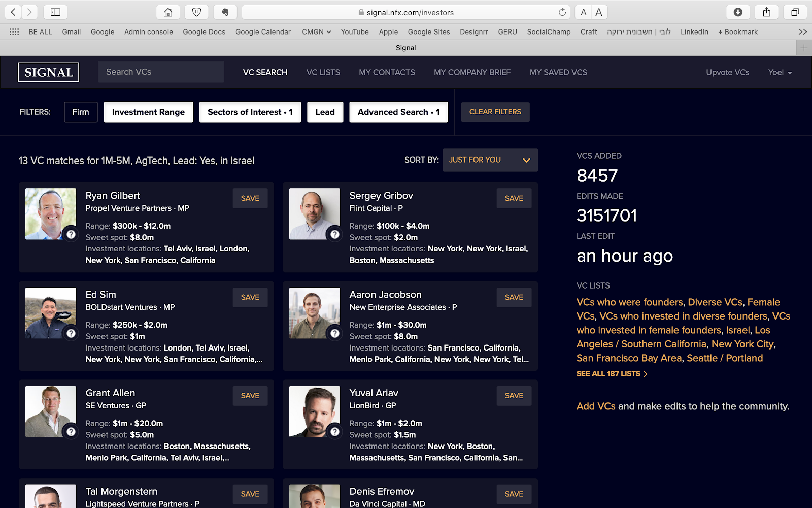Click the Share icon in toolbar

(x=766, y=12)
